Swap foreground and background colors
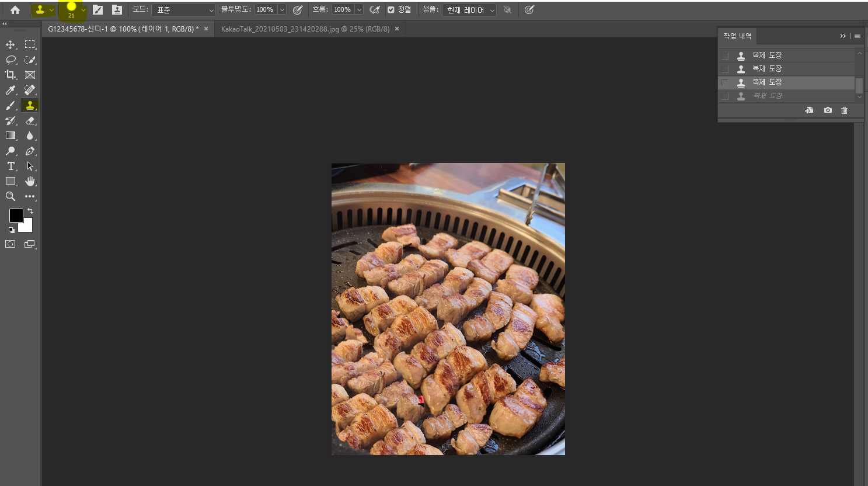 coord(30,211)
